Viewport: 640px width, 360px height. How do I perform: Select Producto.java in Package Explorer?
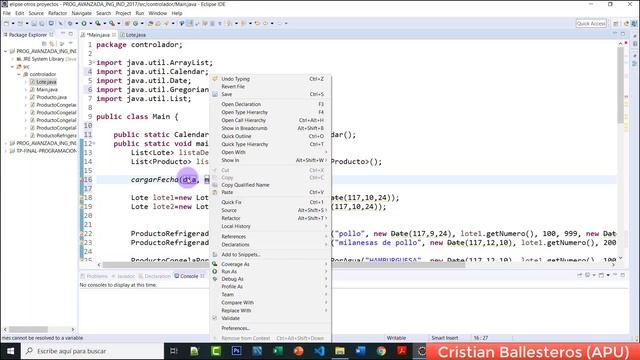(x=51, y=97)
